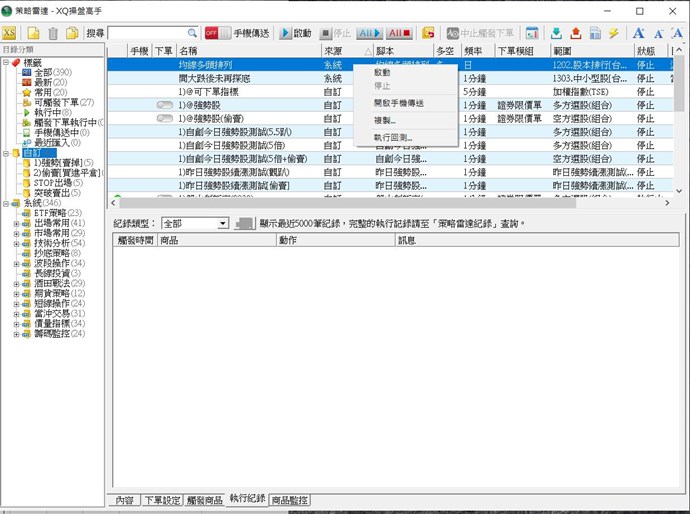
Task: Toggle the OFF phone notification switch
Action: pos(217,33)
